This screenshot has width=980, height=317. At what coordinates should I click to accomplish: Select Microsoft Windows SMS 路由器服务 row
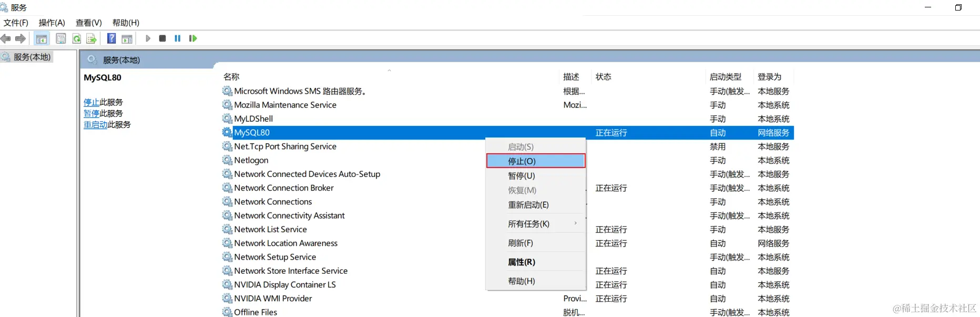(x=507, y=91)
